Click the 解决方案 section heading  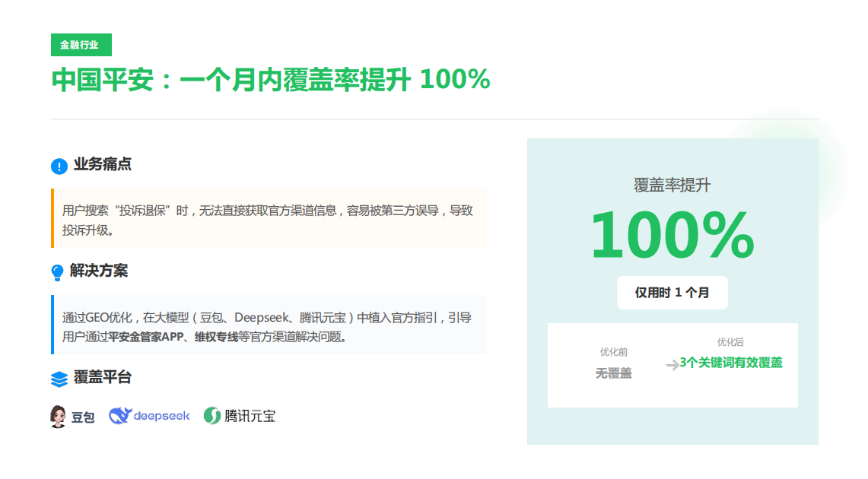click(99, 271)
